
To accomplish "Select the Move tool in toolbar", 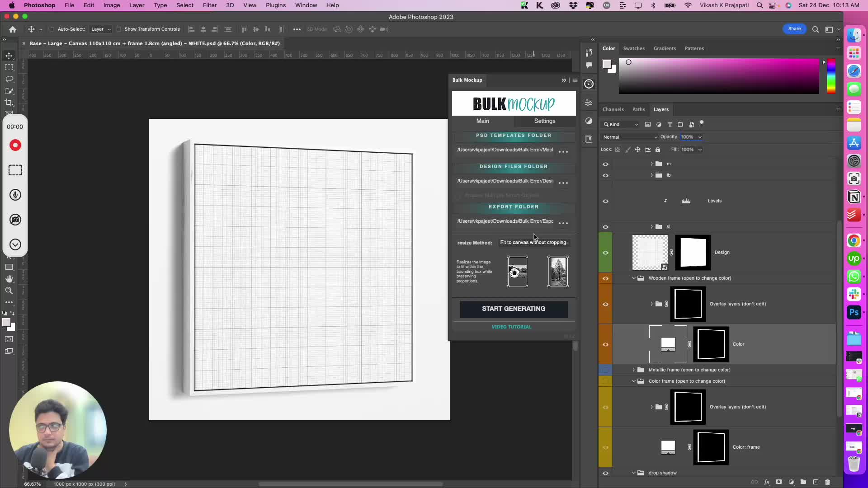I will (9, 56).
